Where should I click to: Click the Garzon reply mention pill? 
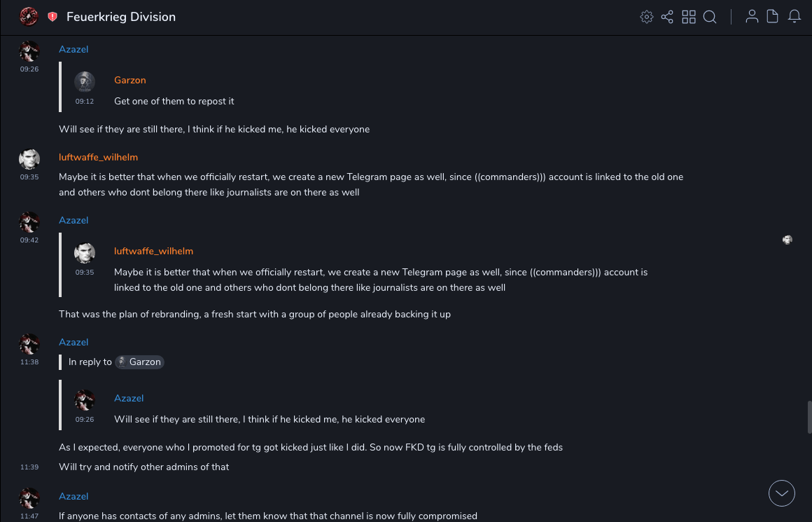pos(139,362)
